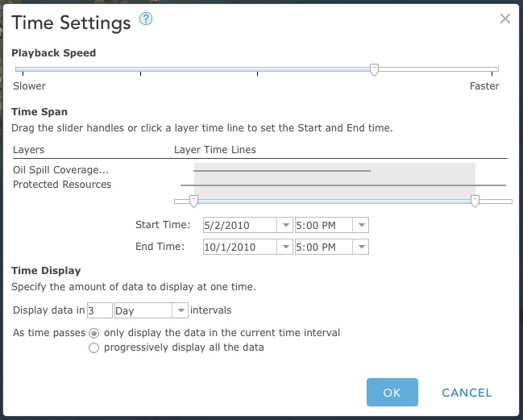This screenshot has height=420, width=523.
Task: Click the End Time 5:00 PM field
Action: 325,247
